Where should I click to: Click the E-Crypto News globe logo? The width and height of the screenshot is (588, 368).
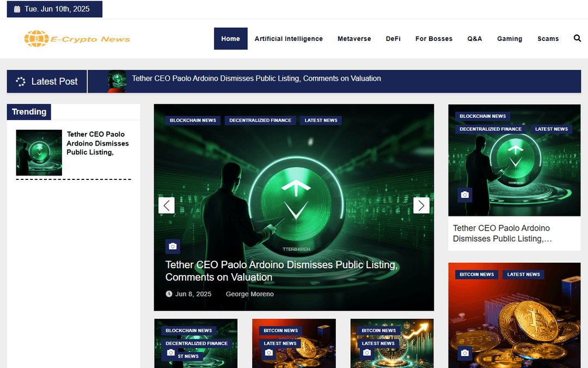(36, 39)
